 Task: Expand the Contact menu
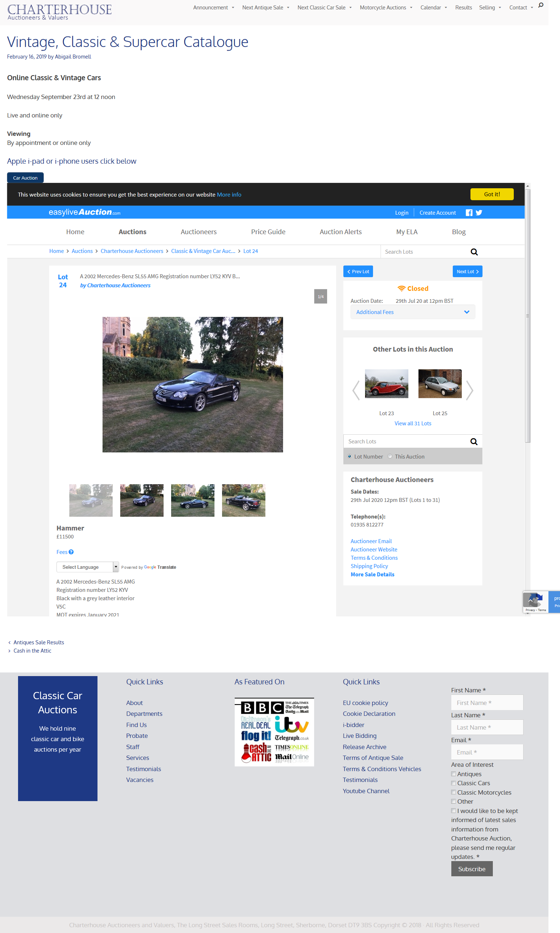[x=521, y=8]
